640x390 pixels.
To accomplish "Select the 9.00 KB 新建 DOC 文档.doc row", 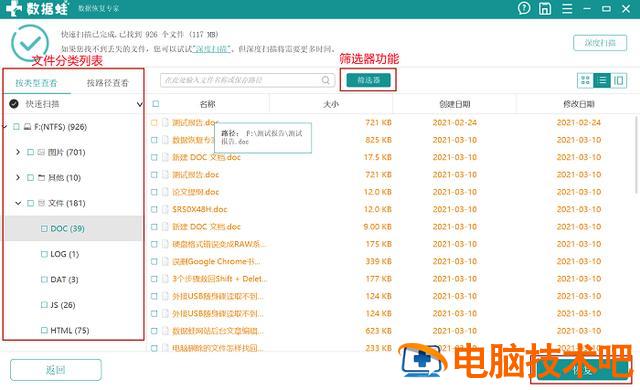I will (x=392, y=226).
